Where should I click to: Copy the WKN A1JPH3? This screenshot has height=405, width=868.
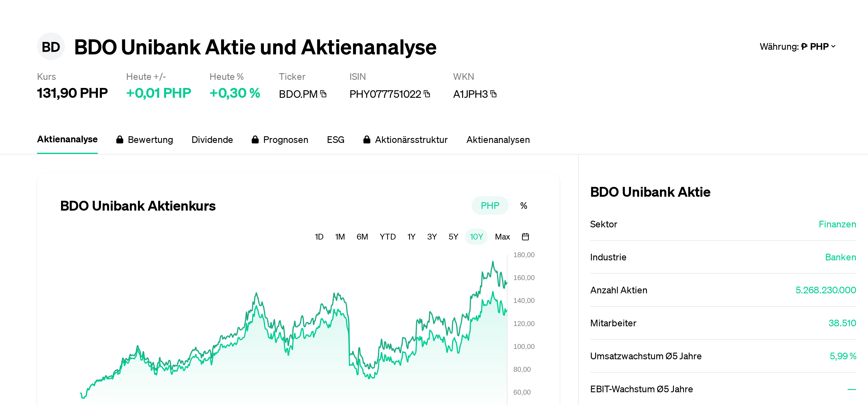coord(493,94)
